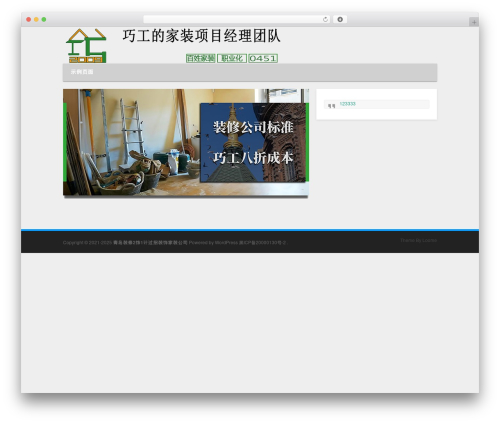Open a new tab with plus button
Viewport: 500px width, 423px height.
point(474,22)
